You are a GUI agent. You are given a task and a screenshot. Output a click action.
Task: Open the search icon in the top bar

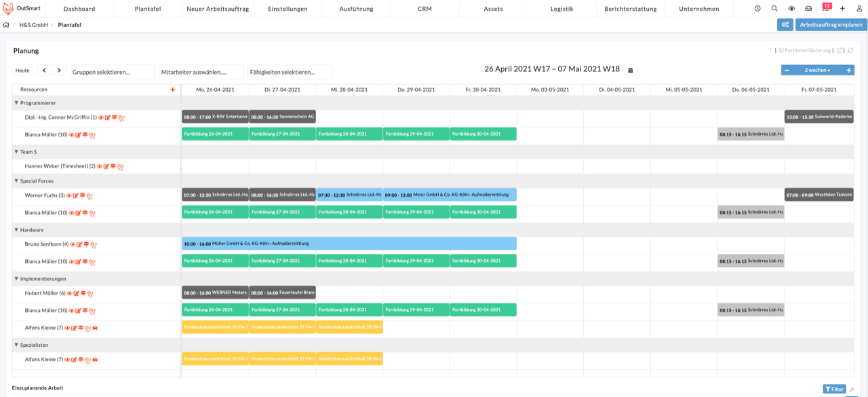775,9
